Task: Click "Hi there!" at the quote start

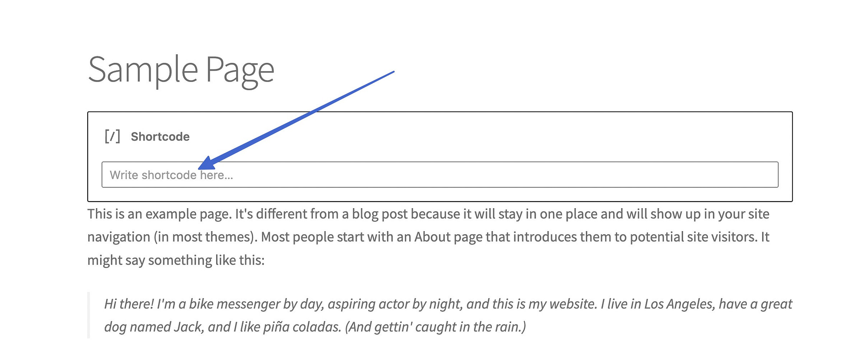Action: coord(129,304)
